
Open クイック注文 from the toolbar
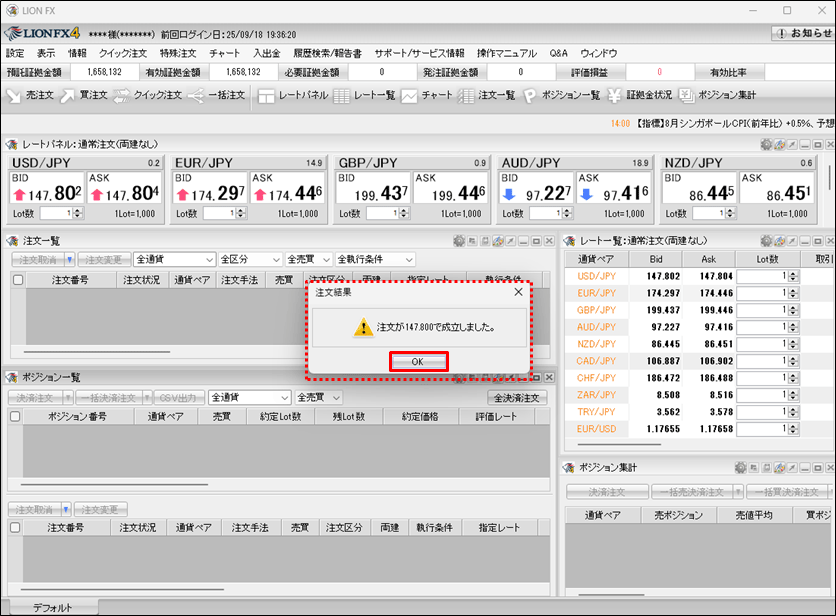[147, 95]
